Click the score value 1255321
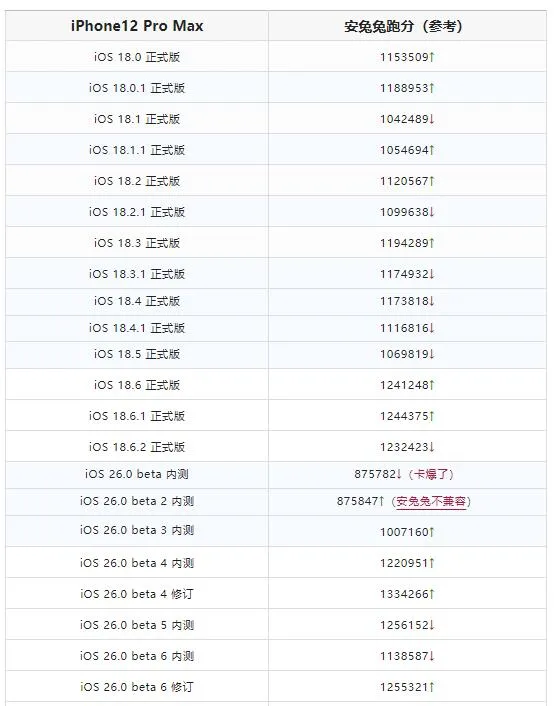554x706 pixels. coord(404,687)
